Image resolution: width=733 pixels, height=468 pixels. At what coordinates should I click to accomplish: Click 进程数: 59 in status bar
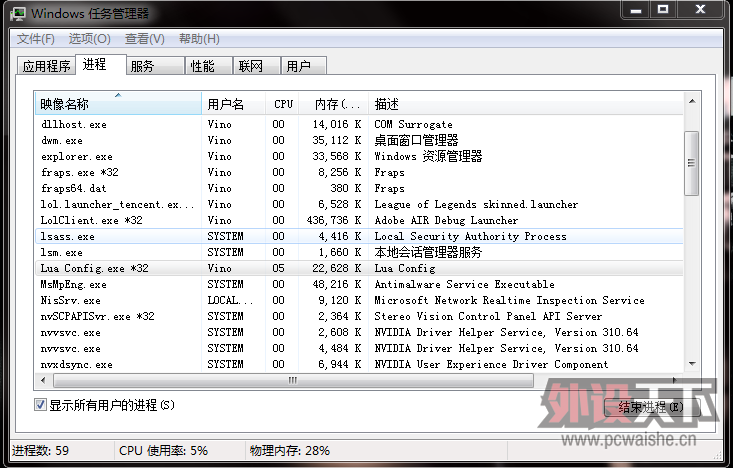[41, 451]
